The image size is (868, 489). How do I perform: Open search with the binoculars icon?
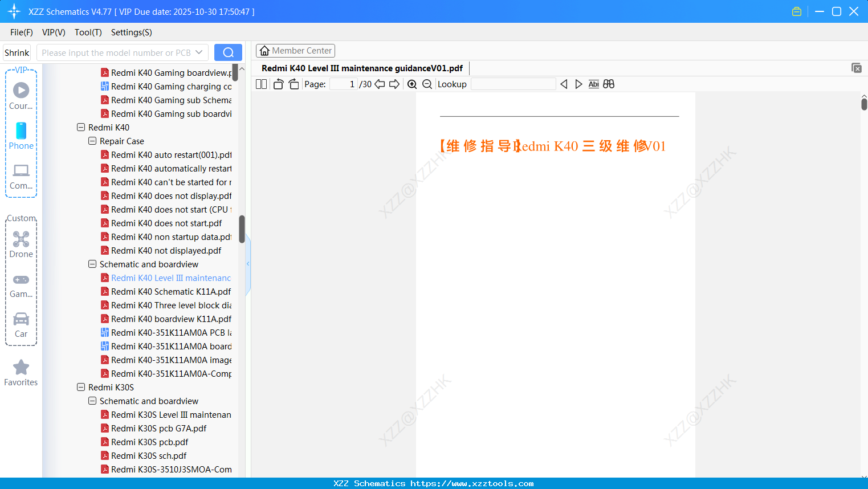(609, 84)
